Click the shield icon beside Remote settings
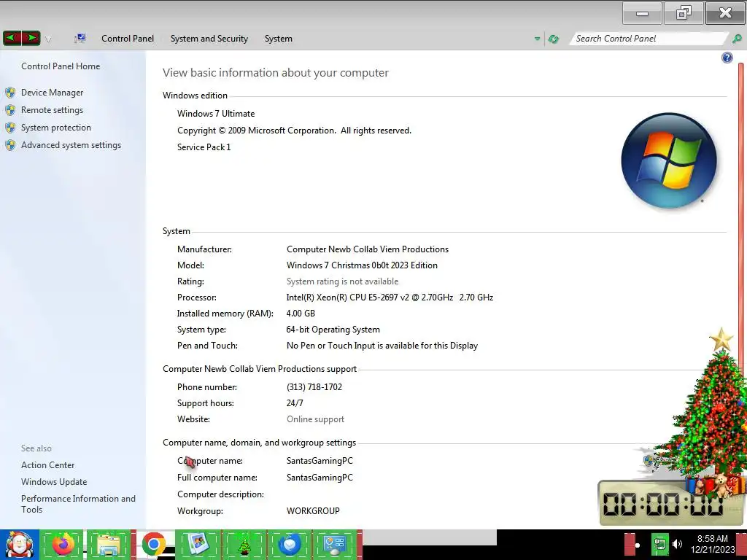The image size is (747, 560). pyautogui.click(x=10, y=110)
